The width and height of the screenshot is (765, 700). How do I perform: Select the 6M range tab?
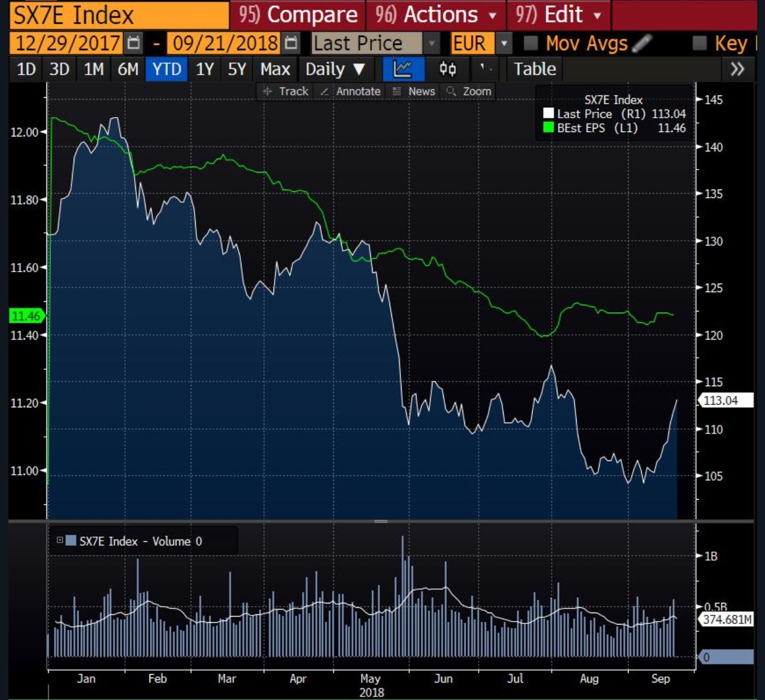(128, 69)
